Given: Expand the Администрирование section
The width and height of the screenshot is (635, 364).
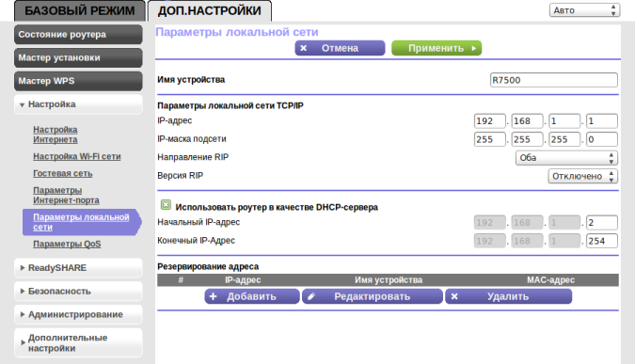Looking at the screenshot, I should point(78,314).
